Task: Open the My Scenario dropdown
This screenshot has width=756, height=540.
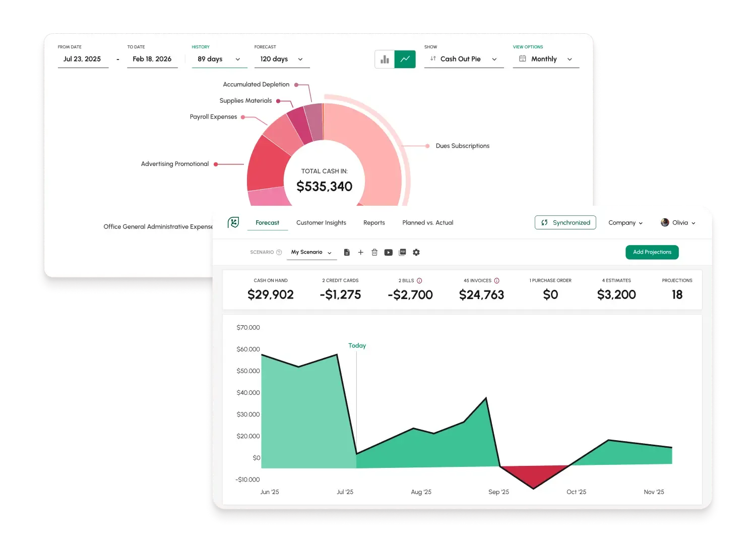Action: pos(311,252)
